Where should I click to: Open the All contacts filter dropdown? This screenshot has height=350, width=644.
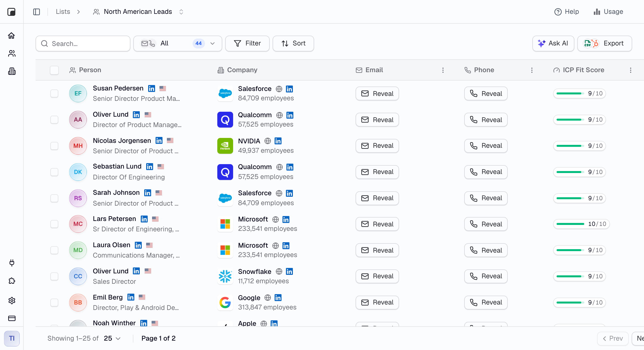point(178,44)
